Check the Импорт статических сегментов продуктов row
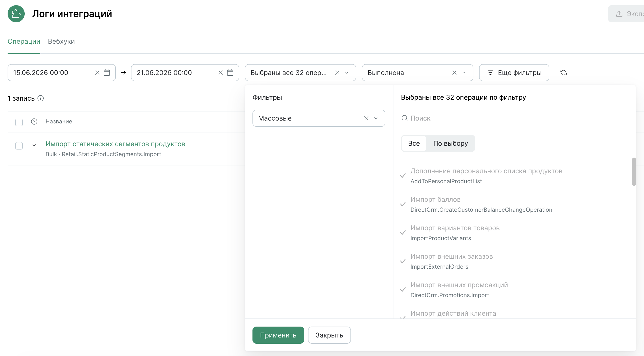Image resolution: width=644 pixels, height=356 pixels. click(19, 145)
